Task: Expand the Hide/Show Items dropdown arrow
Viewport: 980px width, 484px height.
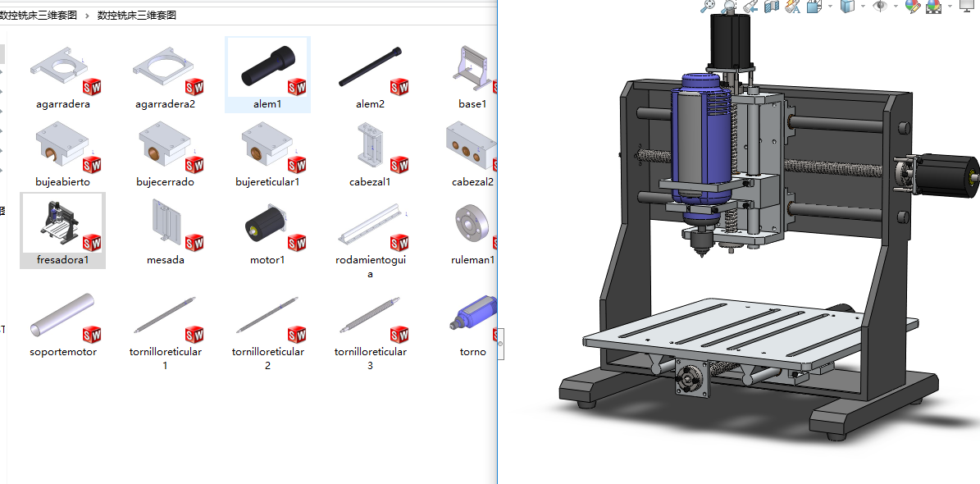Action: [x=896, y=7]
